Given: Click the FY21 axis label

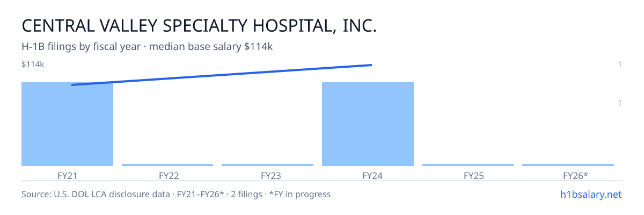Looking at the screenshot, I should coord(68,175).
